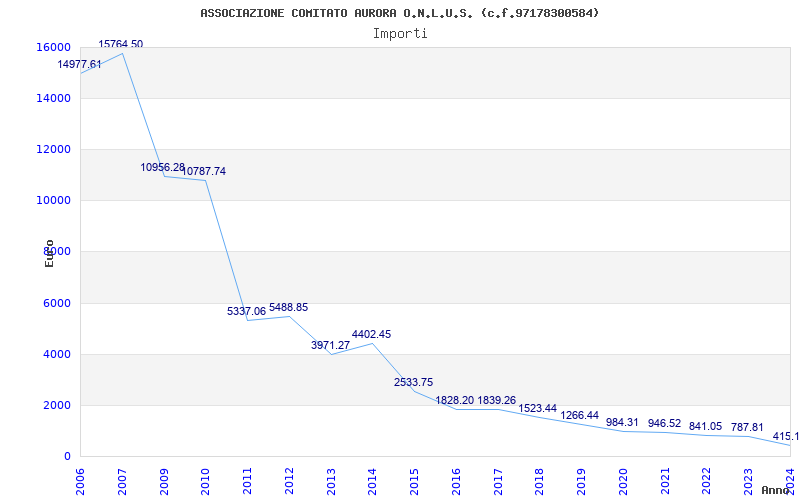Select x-axis year 2013
Viewport: 800px width, 500px height.
pyautogui.click(x=331, y=481)
